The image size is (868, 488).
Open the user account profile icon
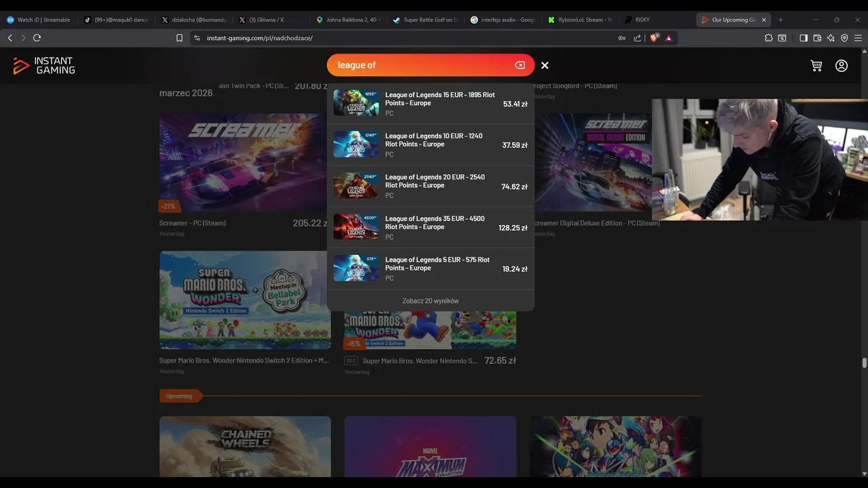click(x=842, y=66)
